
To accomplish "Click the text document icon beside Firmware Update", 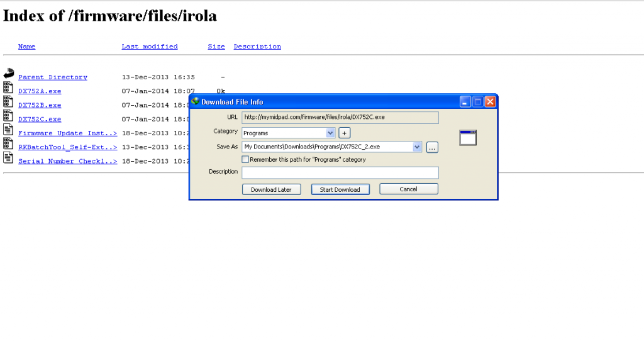I will (8, 130).
